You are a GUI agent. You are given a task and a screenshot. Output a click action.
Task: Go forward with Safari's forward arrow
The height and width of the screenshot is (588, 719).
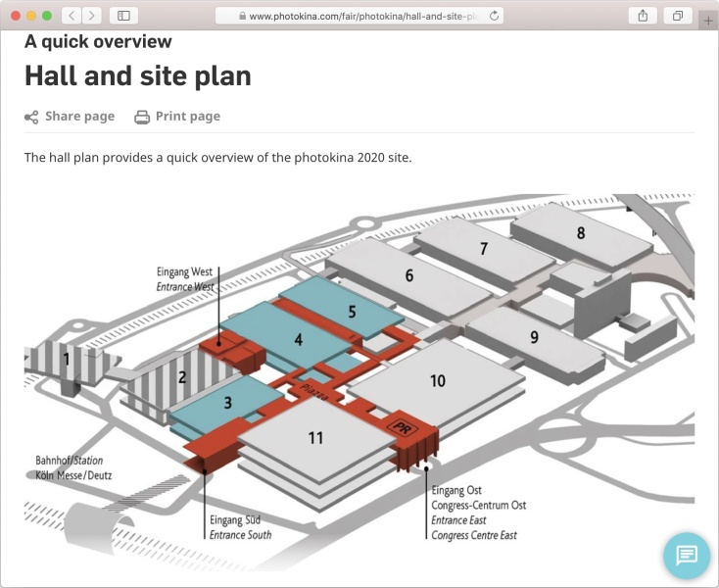(92, 16)
